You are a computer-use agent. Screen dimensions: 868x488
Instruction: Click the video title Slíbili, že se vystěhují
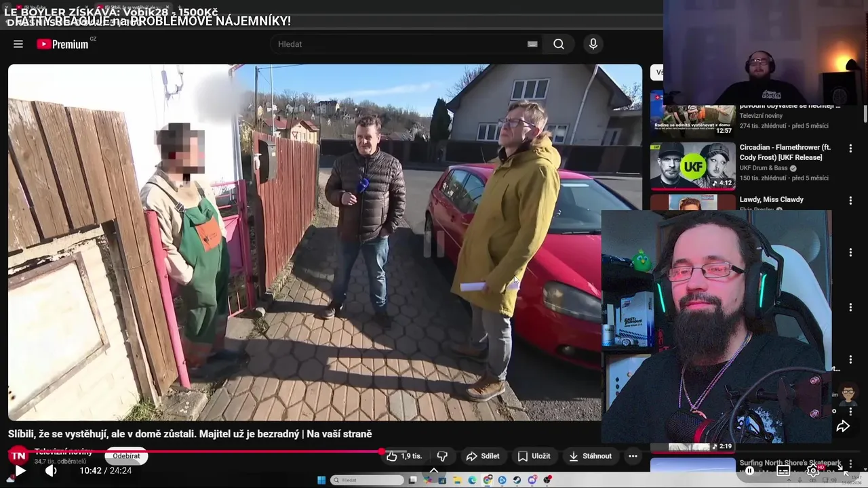pyautogui.click(x=190, y=434)
